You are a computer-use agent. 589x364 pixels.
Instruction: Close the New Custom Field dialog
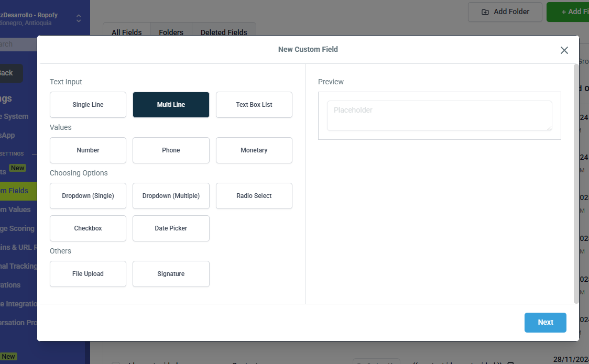(564, 50)
